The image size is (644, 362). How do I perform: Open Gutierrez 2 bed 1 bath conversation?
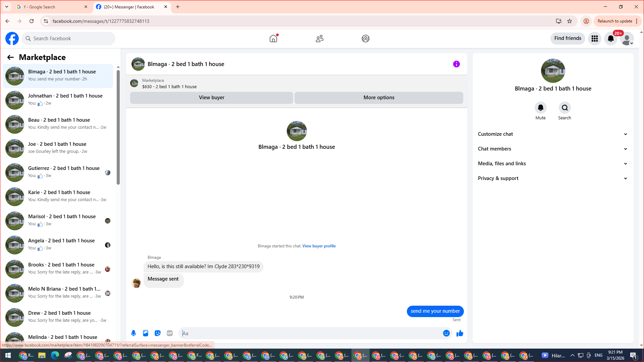(x=58, y=172)
